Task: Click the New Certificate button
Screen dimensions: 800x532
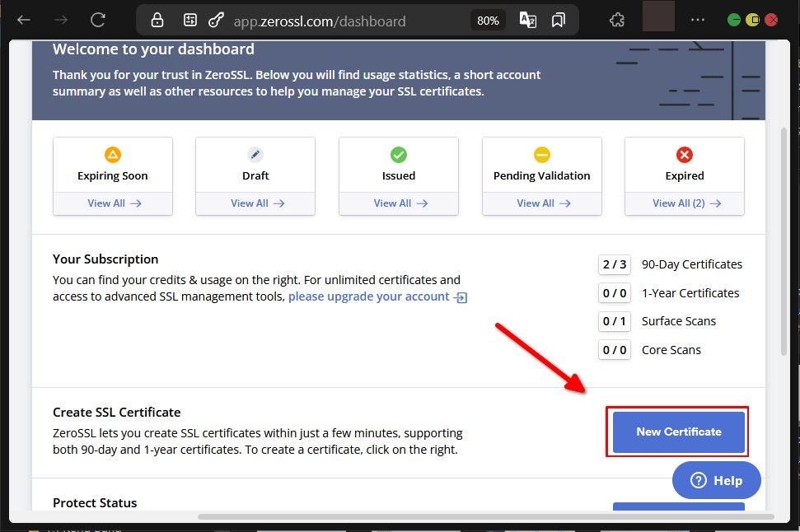Action: click(x=679, y=432)
